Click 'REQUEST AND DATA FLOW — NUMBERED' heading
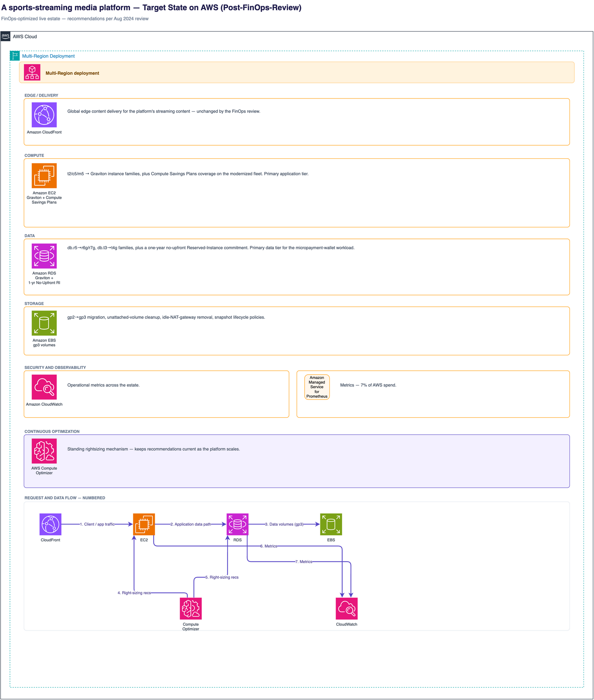594x700 pixels. click(65, 498)
